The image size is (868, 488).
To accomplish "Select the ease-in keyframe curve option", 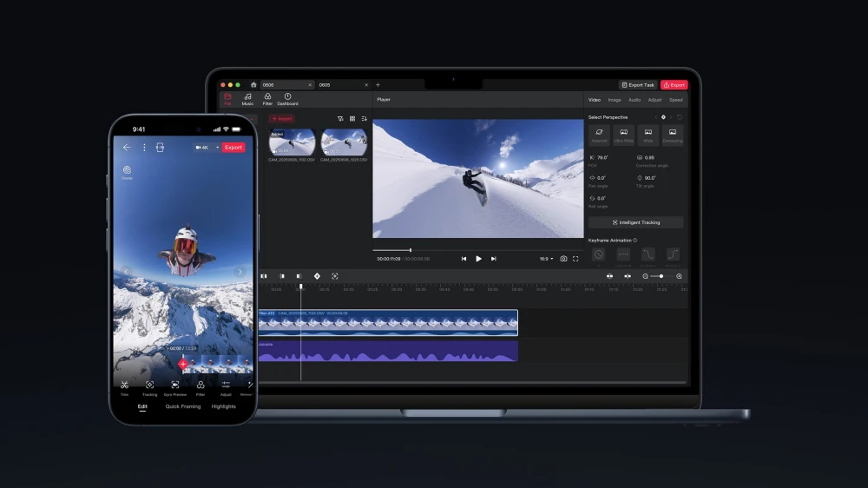I will coord(673,254).
